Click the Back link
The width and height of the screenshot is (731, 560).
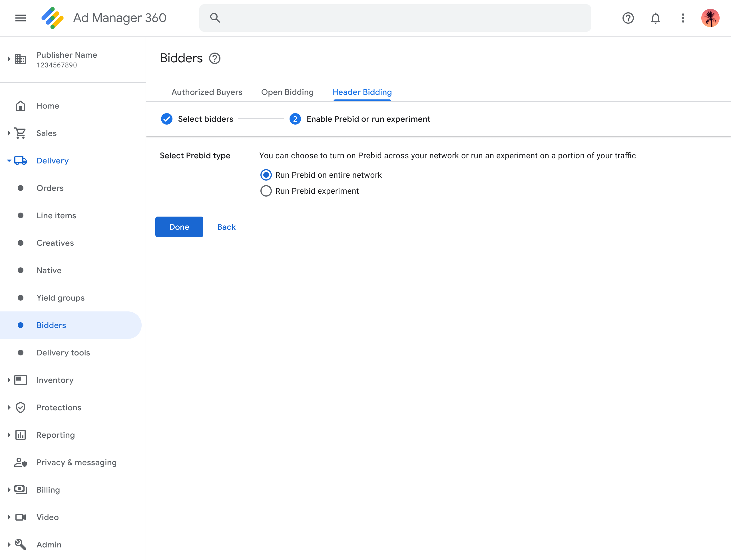[226, 227]
